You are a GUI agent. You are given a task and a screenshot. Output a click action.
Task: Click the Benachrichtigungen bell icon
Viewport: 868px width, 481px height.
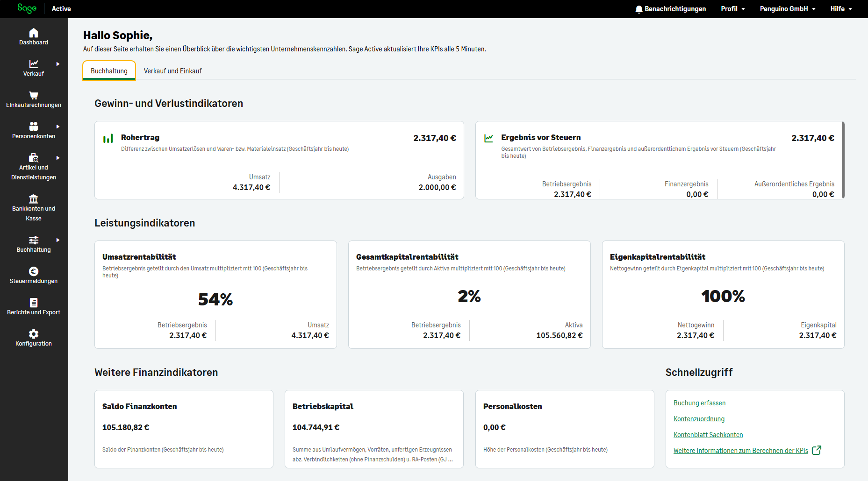point(639,9)
